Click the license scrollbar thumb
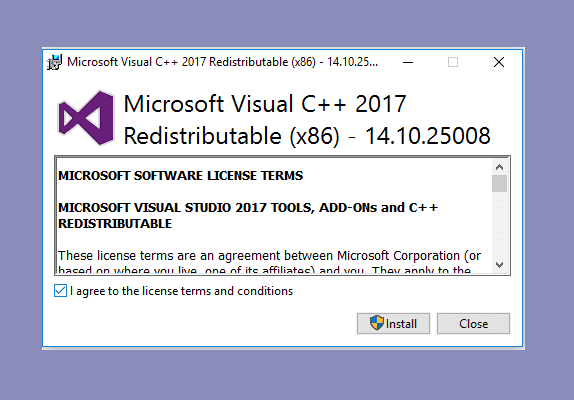 tap(499, 183)
